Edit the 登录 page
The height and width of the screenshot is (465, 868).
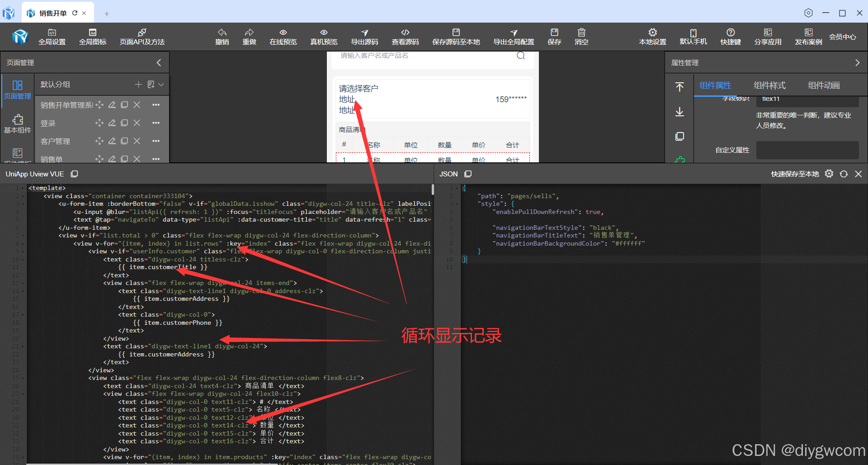tap(112, 123)
